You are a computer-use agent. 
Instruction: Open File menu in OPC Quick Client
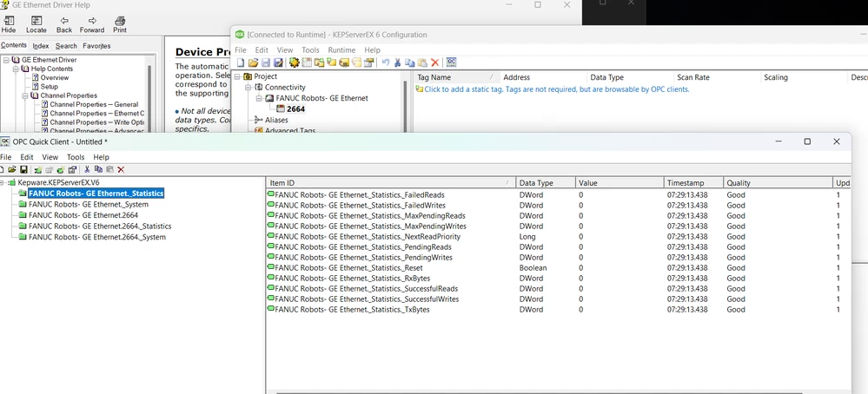point(5,157)
